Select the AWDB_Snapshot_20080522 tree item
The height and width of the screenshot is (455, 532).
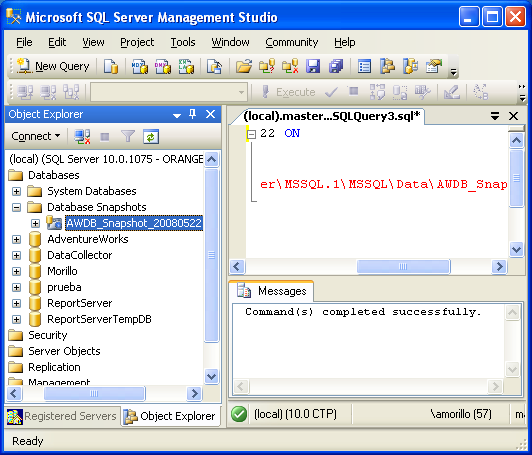pos(134,223)
